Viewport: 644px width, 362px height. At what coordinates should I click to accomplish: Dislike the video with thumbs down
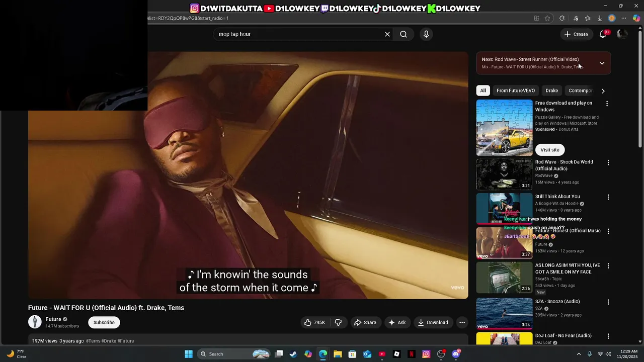[338, 322]
